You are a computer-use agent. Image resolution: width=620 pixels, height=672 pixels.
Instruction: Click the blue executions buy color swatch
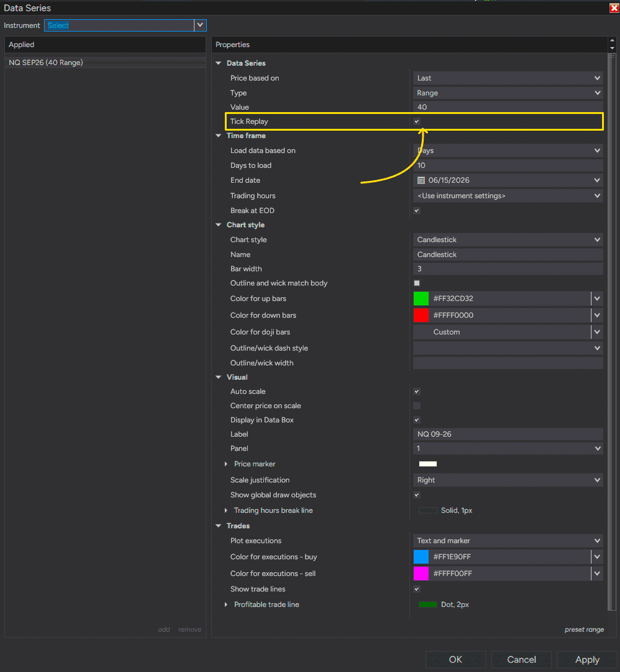click(421, 557)
